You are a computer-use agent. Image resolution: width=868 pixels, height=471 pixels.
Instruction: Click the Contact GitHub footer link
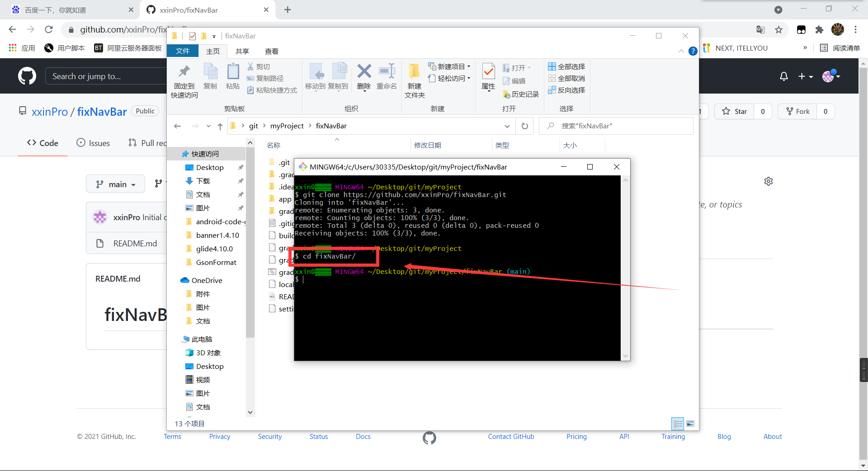coord(511,437)
